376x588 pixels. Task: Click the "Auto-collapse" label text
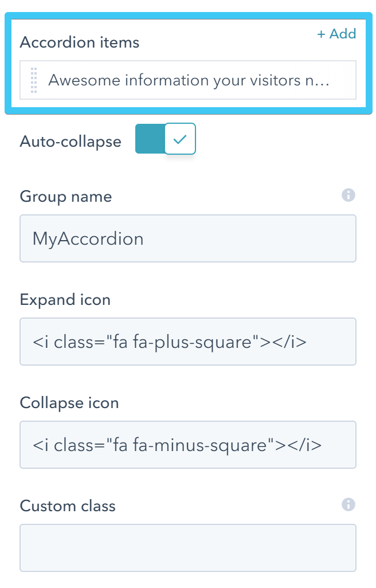point(70,142)
